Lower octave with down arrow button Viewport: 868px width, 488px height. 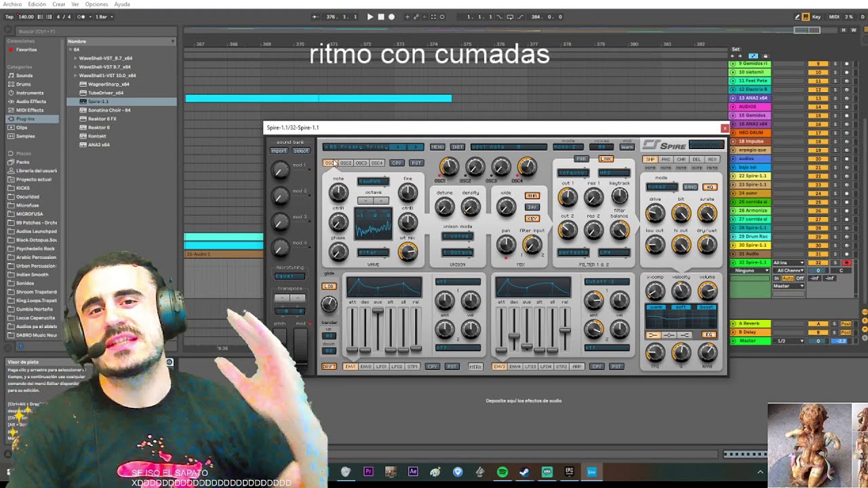click(367, 201)
